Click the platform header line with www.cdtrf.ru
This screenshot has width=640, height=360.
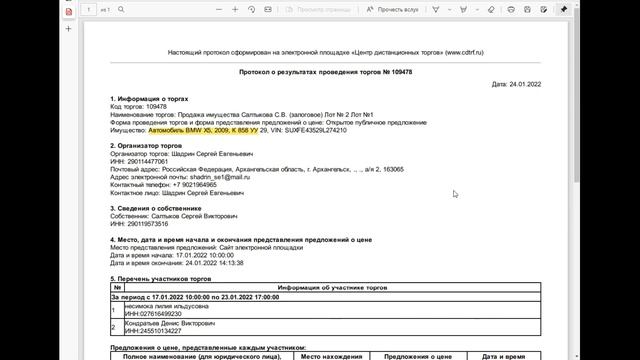click(x=325, y=53)
